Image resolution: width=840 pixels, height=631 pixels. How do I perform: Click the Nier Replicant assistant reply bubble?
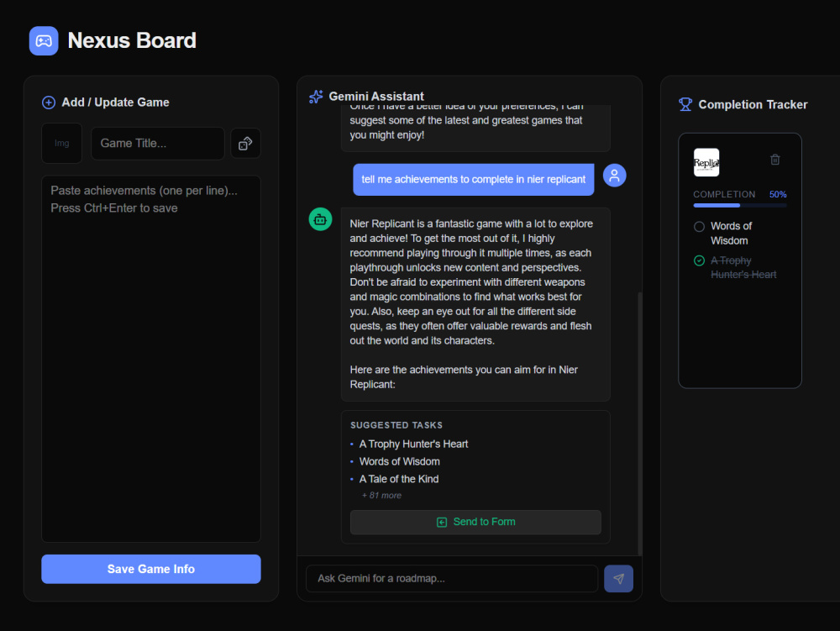(x=475, y=304)
